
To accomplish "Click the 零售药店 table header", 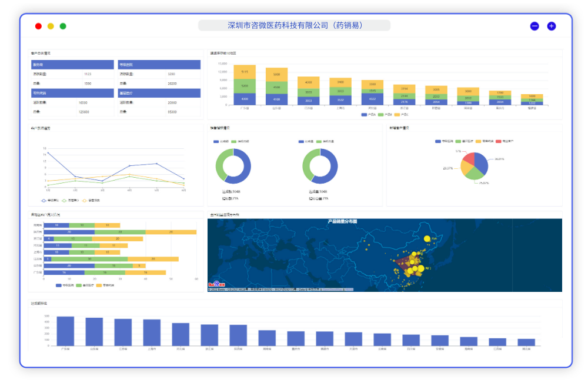I will pos(73,93).
